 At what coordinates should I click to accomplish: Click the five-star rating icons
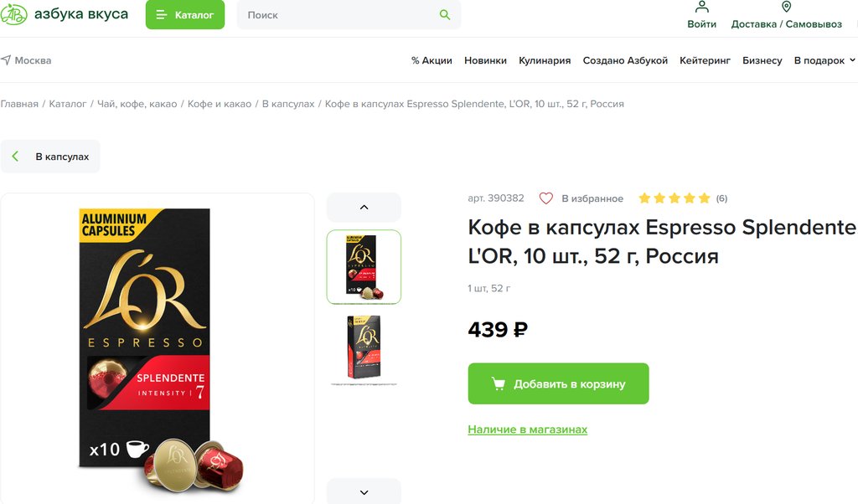click(675, 198)
